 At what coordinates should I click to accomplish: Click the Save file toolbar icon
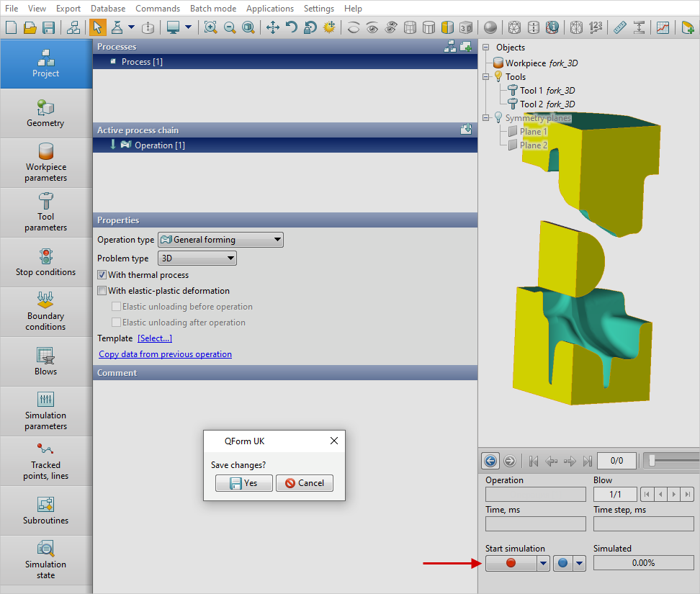49,27
